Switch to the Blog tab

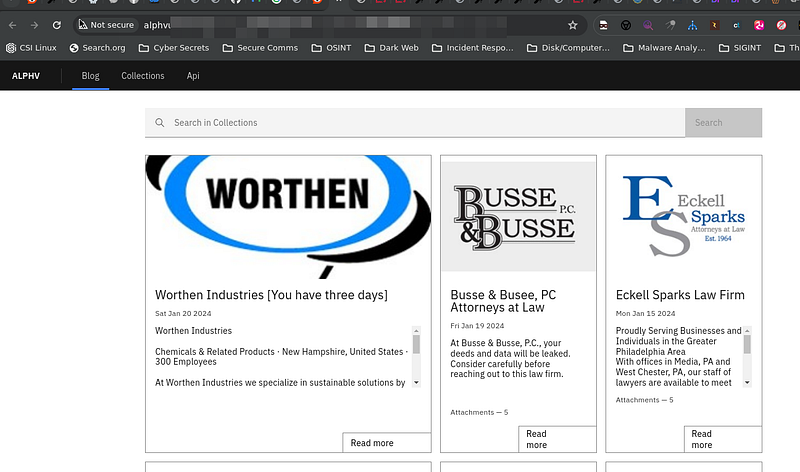pyautogui.click(x=90, y=76)
